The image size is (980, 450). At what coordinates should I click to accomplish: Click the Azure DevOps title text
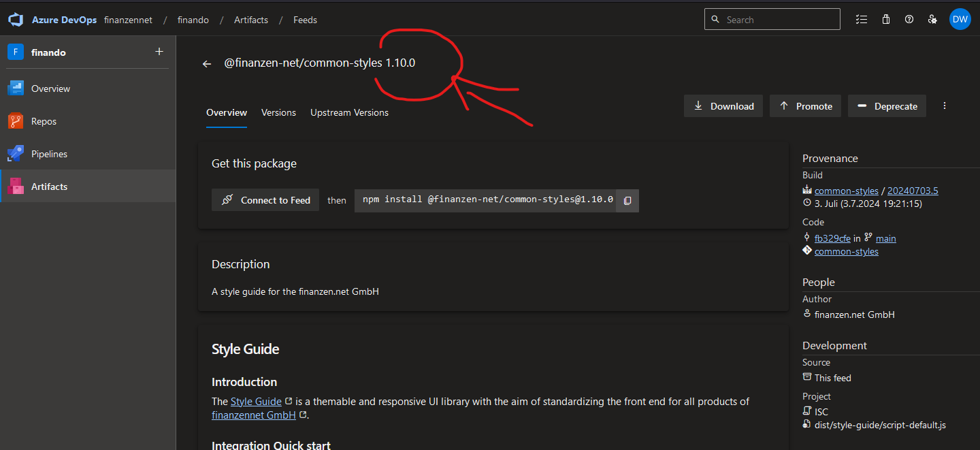(64, 20)
